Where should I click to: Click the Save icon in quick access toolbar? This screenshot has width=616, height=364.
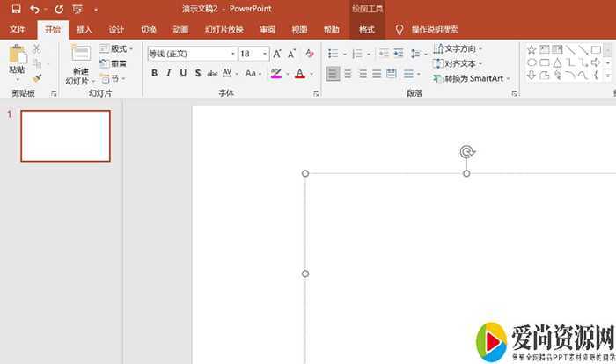click(x=16, y=9)
